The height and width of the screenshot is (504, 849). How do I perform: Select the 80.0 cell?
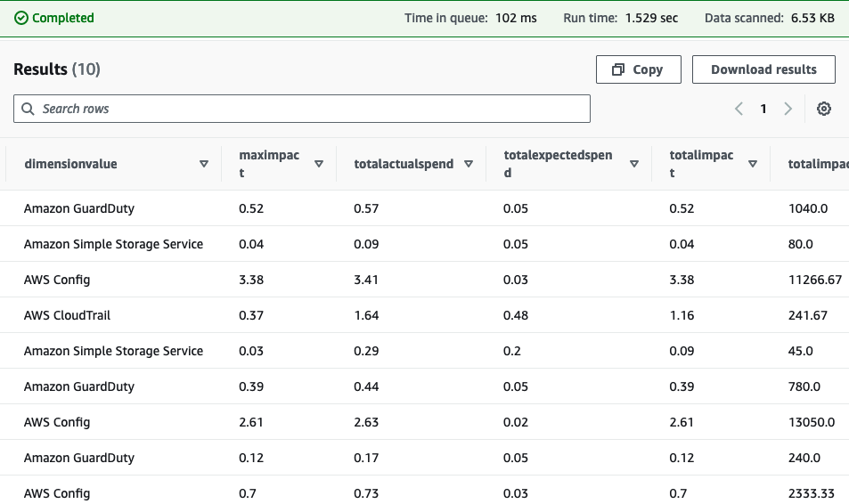point(801,244)
